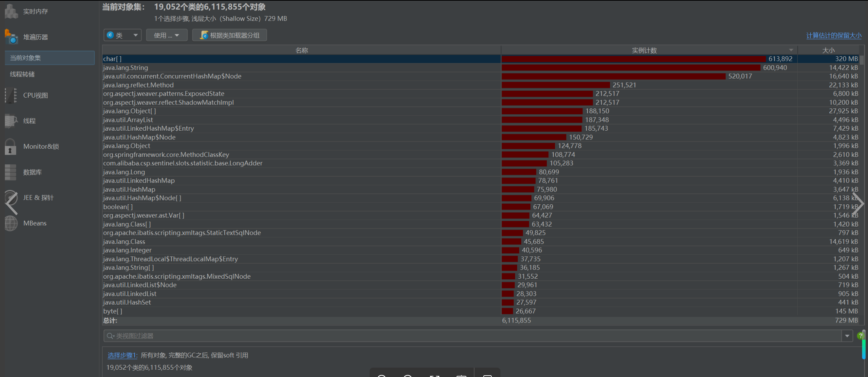The width and height of the screenshot is (868, 377).
Task: Expand the 使用 ... dropdown button
Action: click(167, 35)
